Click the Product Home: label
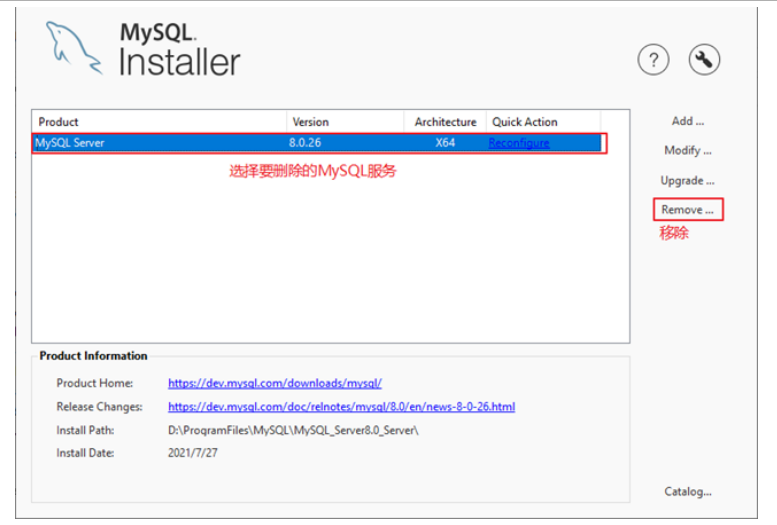 (95, 383)
